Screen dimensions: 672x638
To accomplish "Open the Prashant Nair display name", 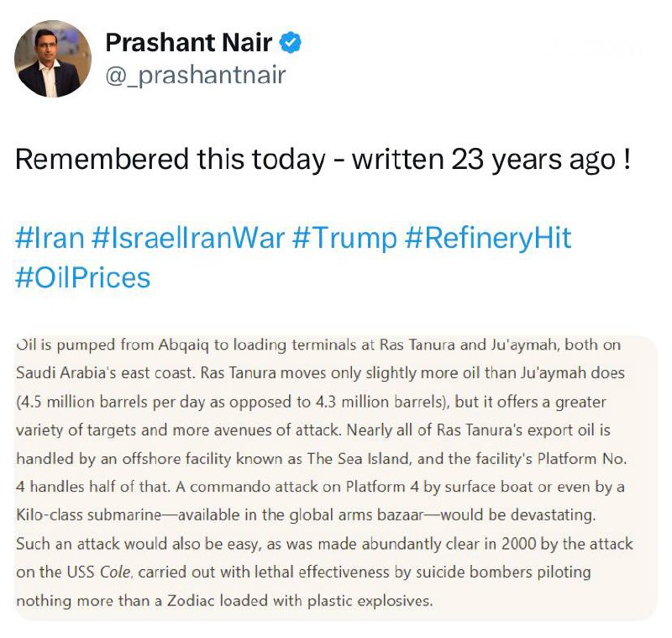I will (x=188, y=42).
